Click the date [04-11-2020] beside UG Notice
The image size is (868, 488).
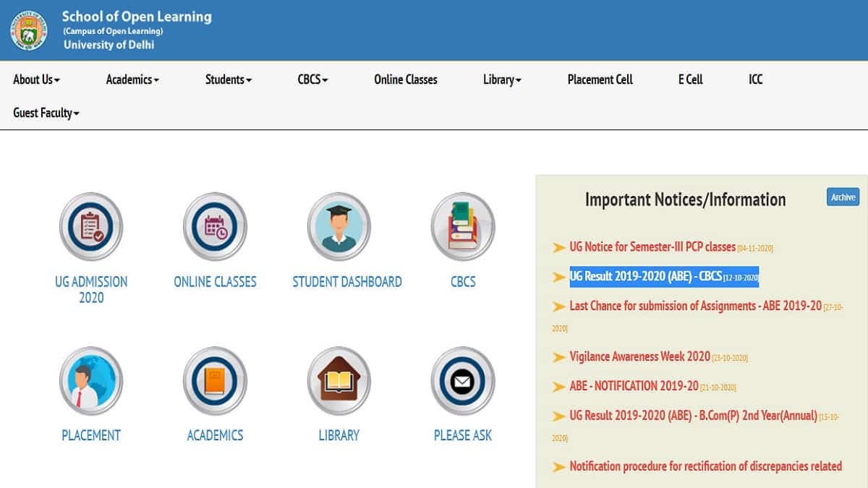(755, 249)
